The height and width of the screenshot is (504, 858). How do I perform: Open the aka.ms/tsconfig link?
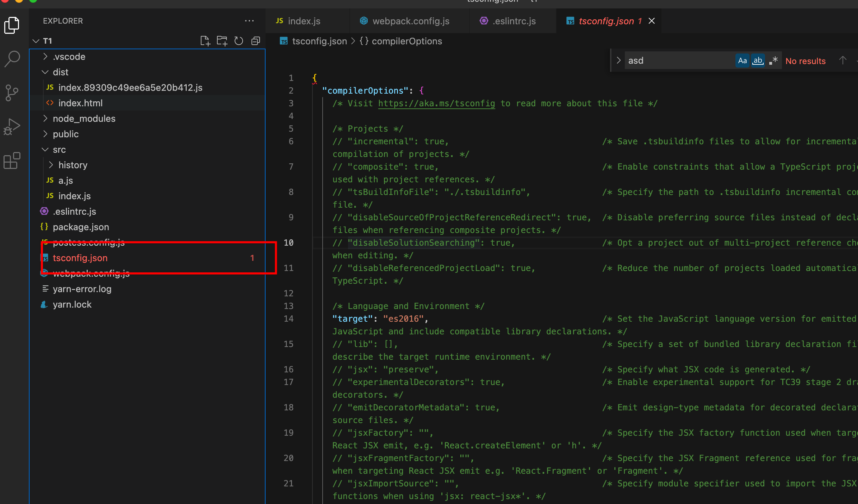coord(436,103)
